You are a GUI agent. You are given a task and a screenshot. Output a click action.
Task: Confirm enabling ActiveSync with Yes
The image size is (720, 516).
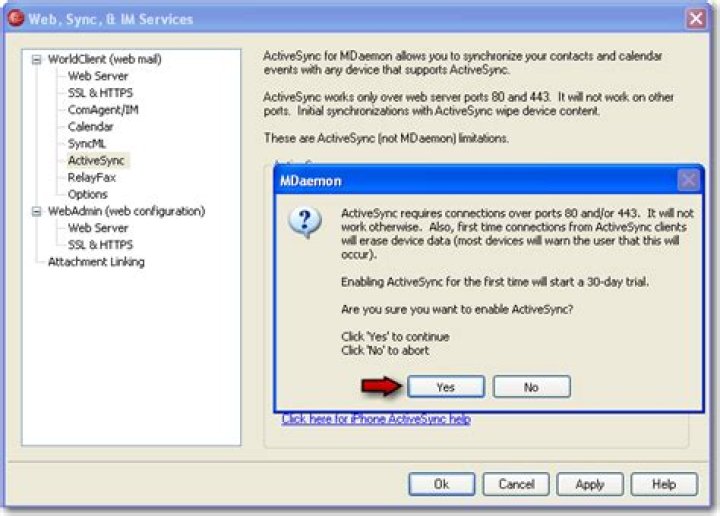445,387
